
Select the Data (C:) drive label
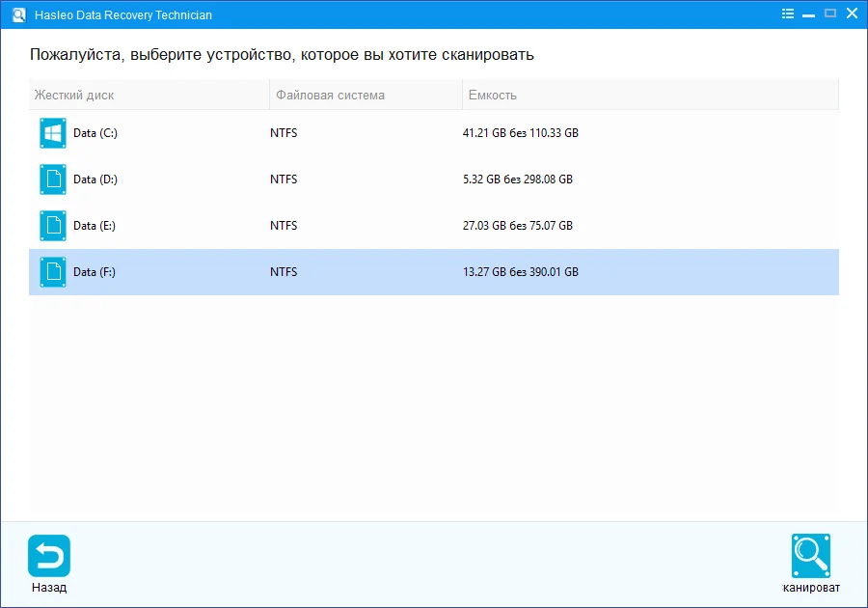[x=95, y=133]
